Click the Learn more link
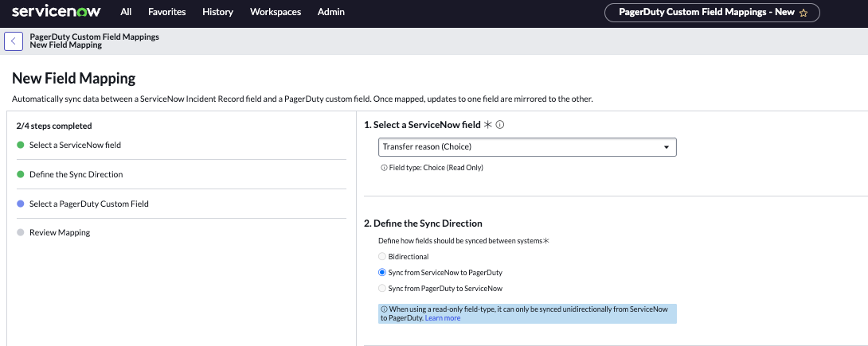The width and height of the screenshot is (868, 346). (x=442, y=318)
